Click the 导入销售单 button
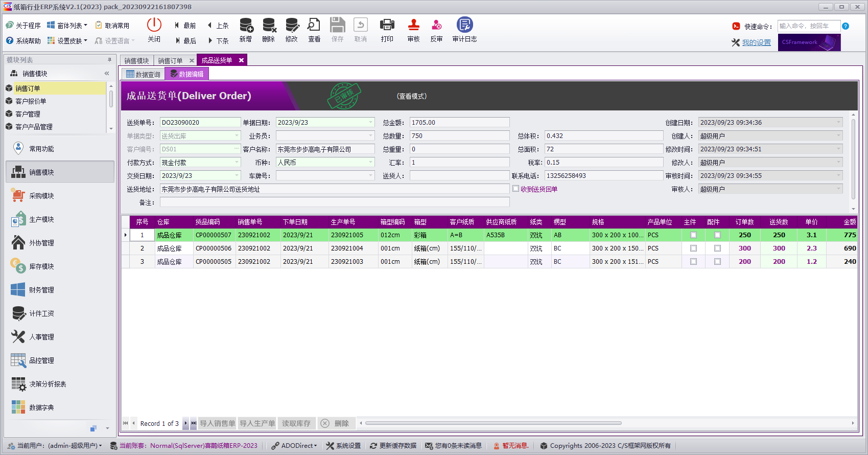 coord(217,423)
